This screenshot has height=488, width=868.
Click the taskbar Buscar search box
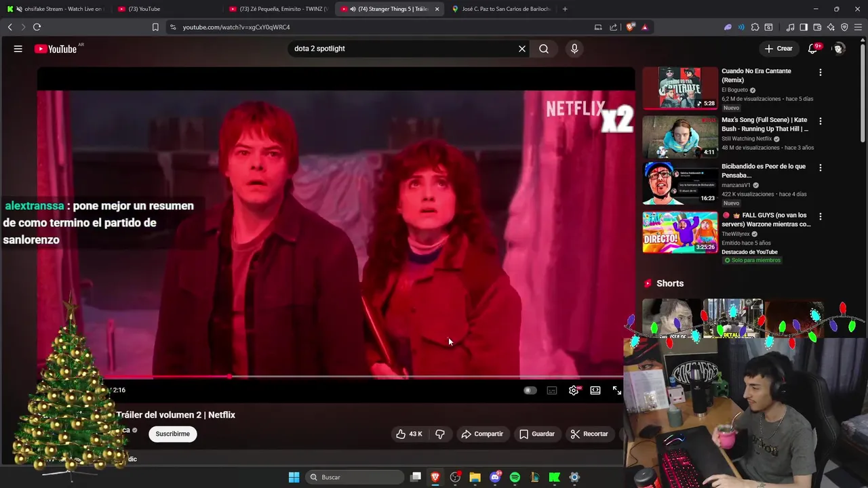355,477
